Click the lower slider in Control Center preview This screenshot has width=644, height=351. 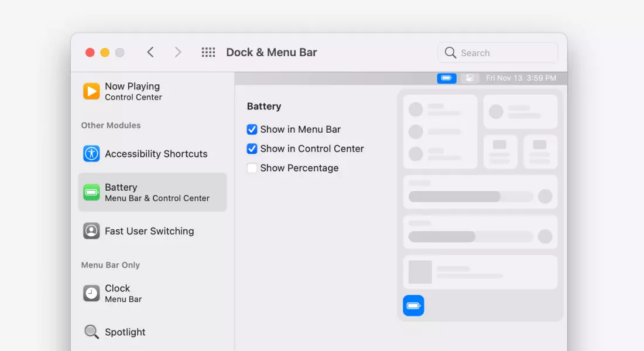[x=471, y=236]
